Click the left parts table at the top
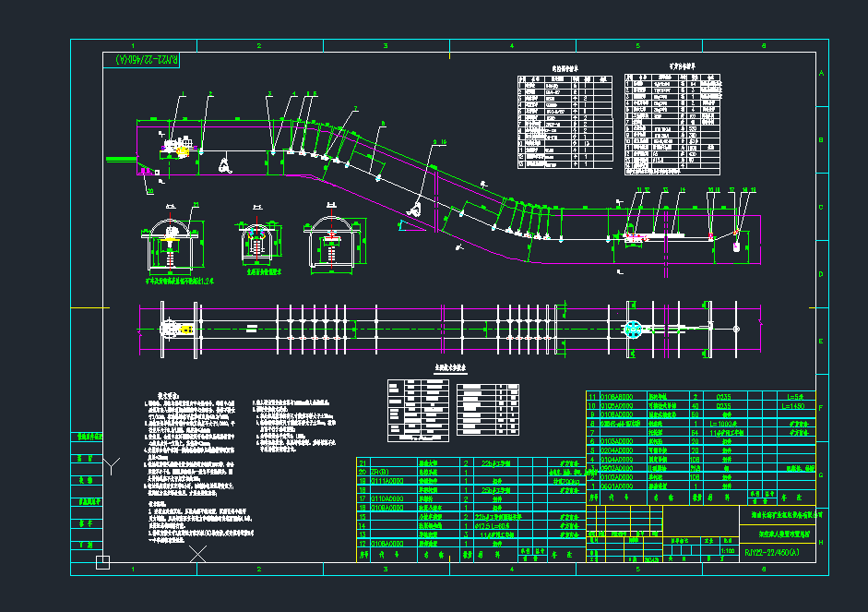The image size is (868, 612). point(563,120)
